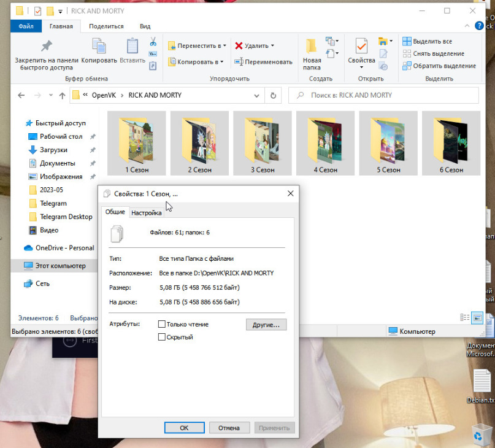Click the search field Поиск в: RICK AND MORTY
The height and width of the screenshot is (448, 495).
(x=383, y=95)
